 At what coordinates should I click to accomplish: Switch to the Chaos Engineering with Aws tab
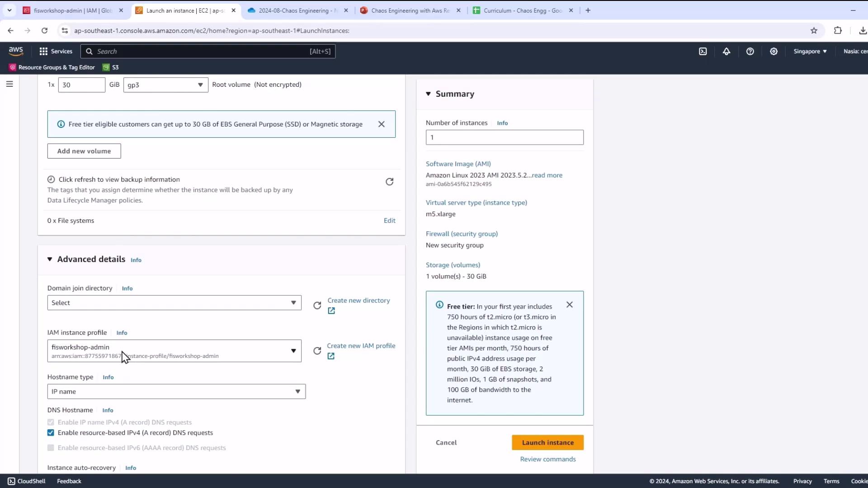click(x=410, y=10)
